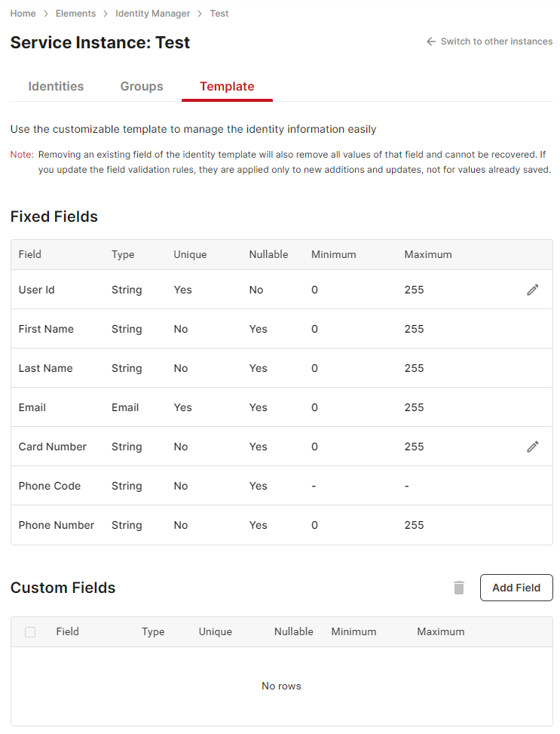Click the No rows area in Custom Fields
The image size is (560, 734).
(x=281, y=686)
